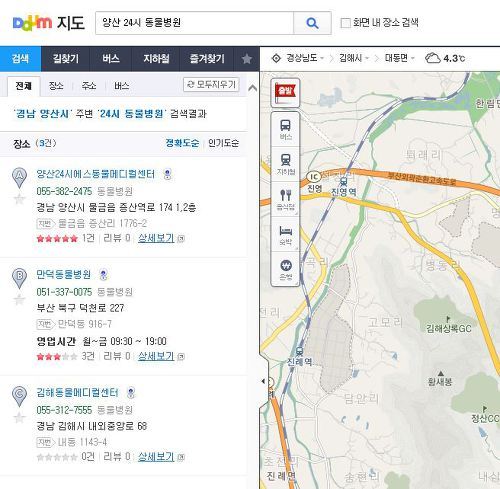Click marker B pin for 만덕동물병원

tap(19, 278)
